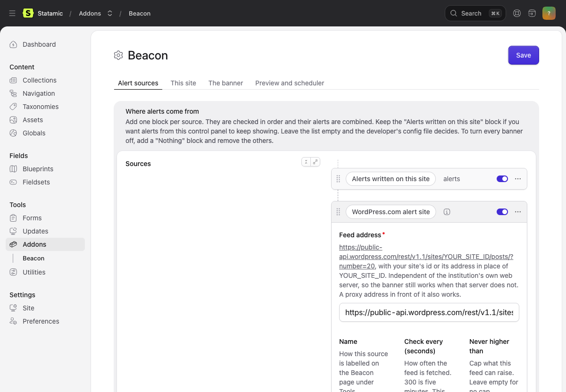Image resolution: width=566 pixels, height=392 pixels.
Task: Click the Statamic breadcrumb link
Action: pyautogui.click(x=50, y=13)
